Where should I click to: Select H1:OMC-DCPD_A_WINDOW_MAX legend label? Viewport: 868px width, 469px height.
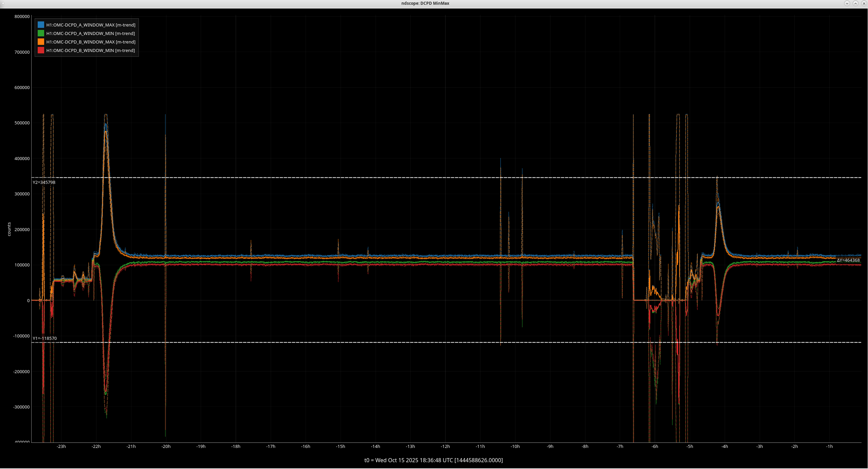[x=91, y=25]
